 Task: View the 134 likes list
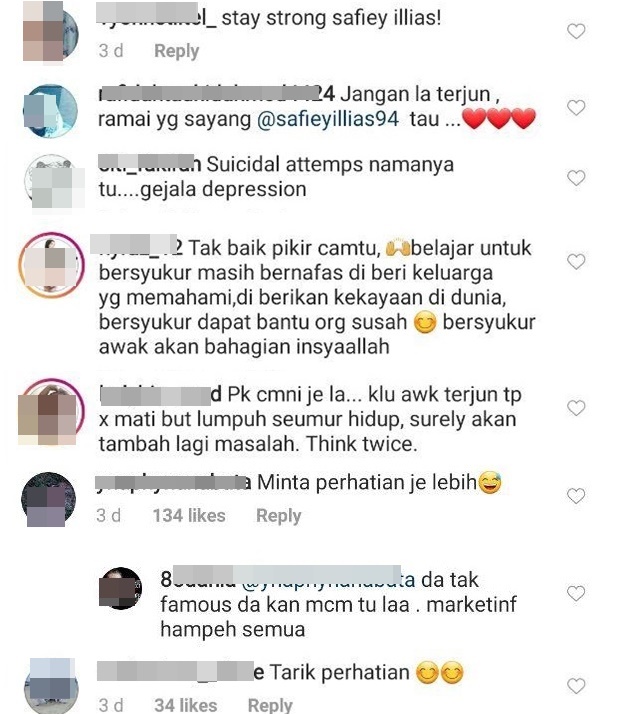coord(189,515)
